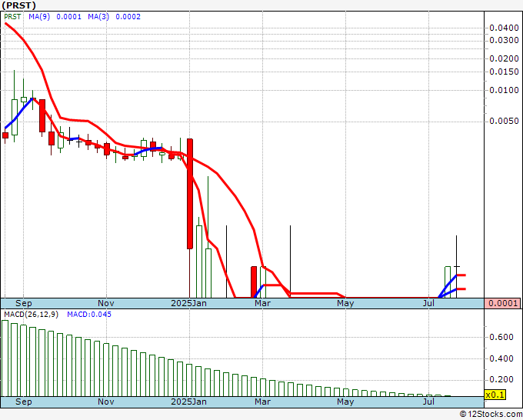
Task: Click the last green candlestick in July
Action: click(448, 282)
